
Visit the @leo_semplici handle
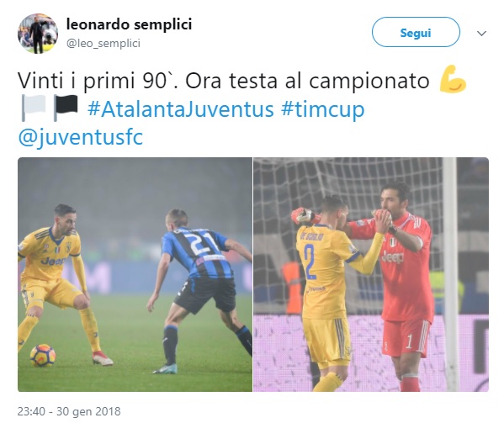[103, 43]
